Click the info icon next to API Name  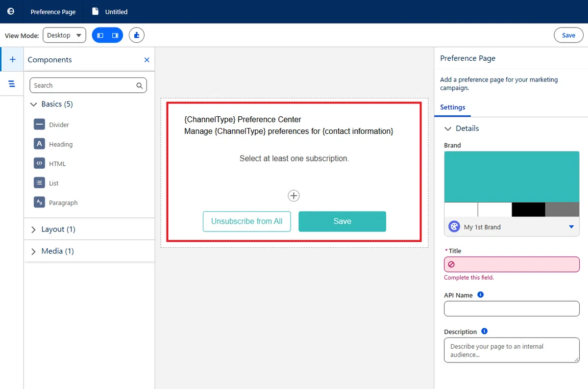(x=481, y=295)
